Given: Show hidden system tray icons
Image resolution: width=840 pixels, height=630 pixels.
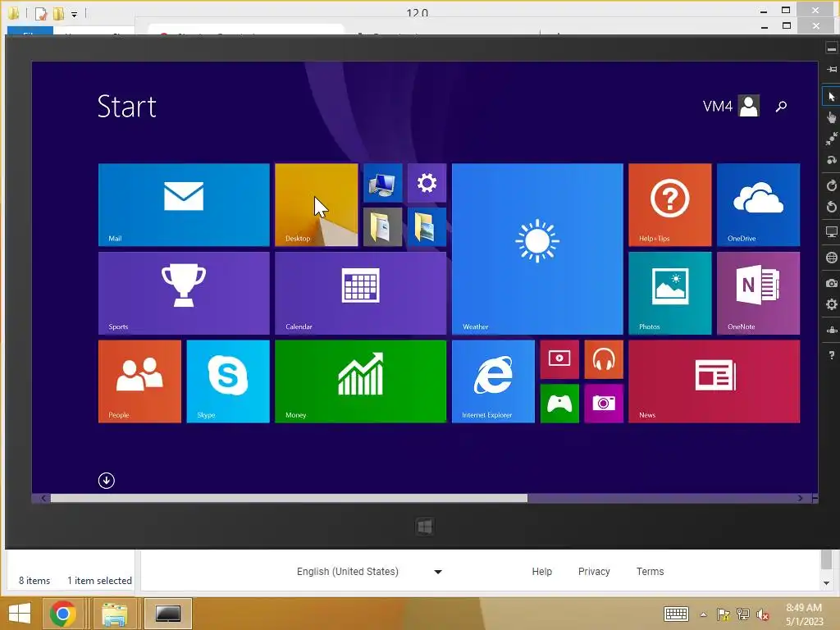Looking at the screenshot, I should pyautogui.click(x=703, y=614).
